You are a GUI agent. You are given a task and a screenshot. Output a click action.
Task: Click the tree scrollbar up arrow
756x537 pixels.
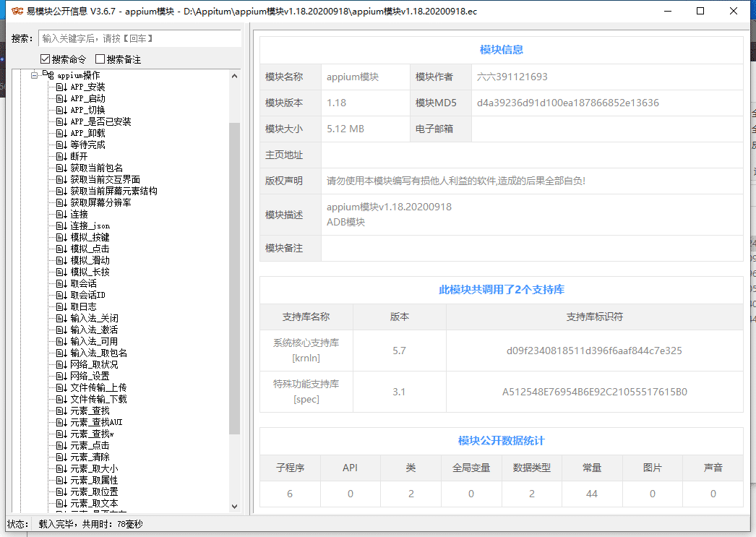[x=234, y=76]
